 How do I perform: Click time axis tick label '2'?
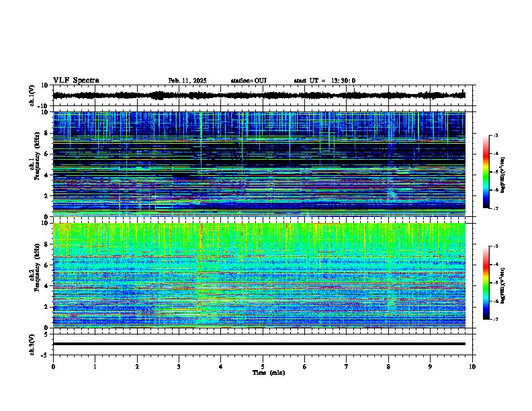pyautogui.click(x=137, y=367)
